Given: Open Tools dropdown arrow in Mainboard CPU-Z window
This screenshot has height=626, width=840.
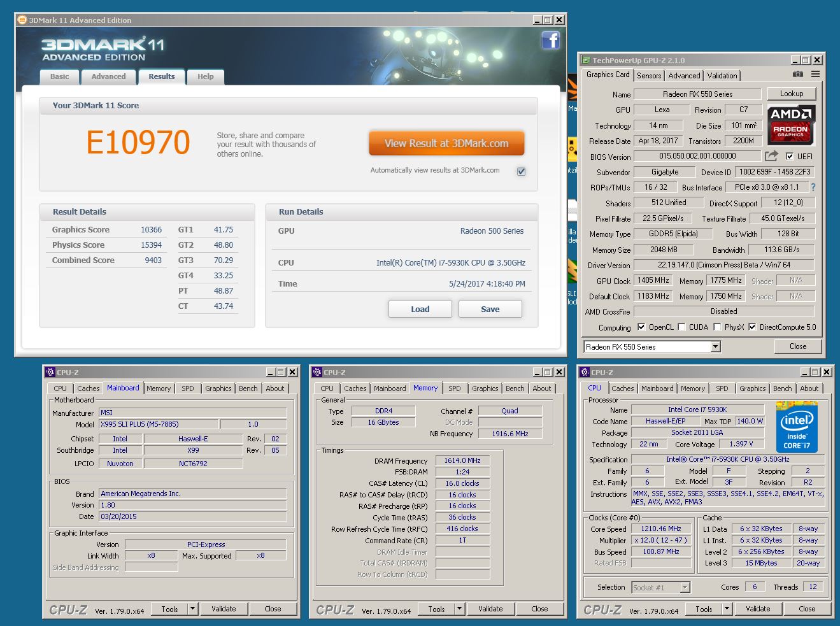Looking at the screenshot, I should point(192,609).
